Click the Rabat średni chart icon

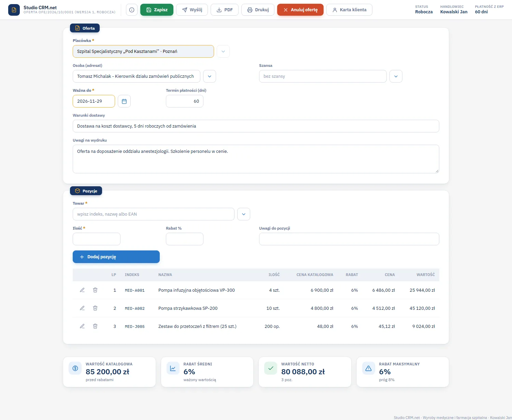point(173,368)
